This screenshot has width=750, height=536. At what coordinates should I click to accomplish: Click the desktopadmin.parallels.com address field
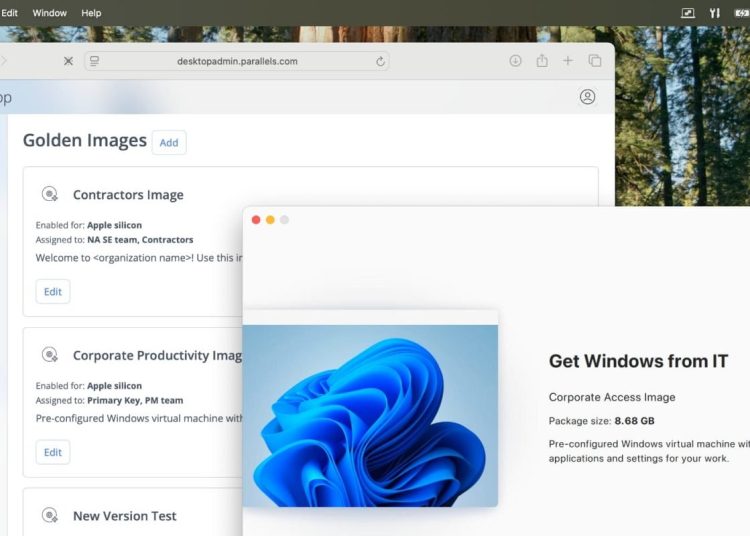237,61
